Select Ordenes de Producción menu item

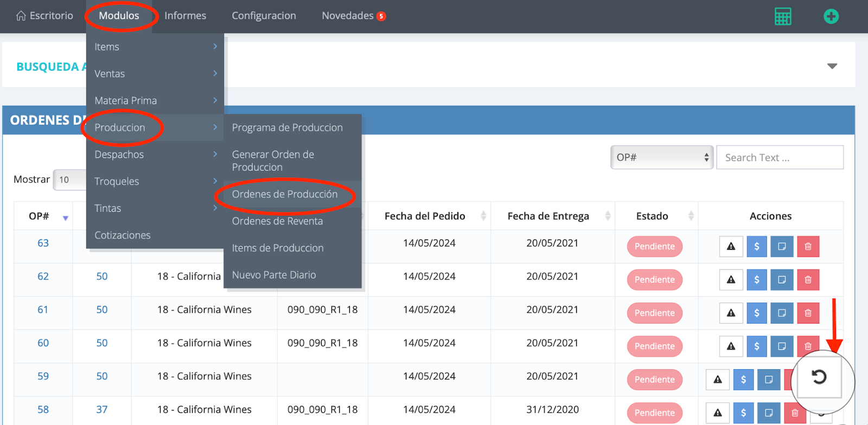(285, 194)
